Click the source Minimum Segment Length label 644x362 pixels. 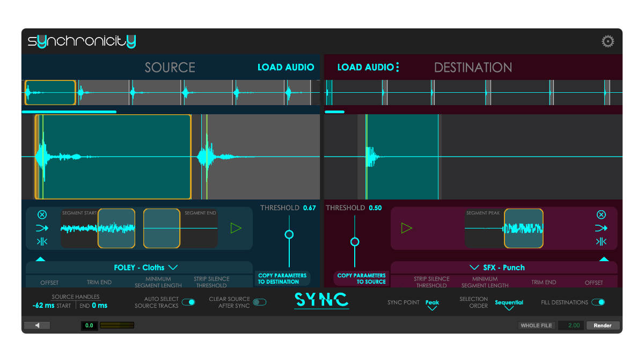point(158,282)
